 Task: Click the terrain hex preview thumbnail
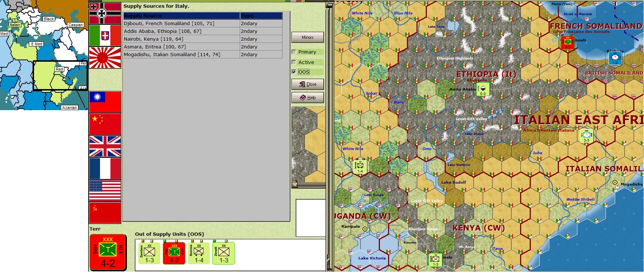pos(308,144)
